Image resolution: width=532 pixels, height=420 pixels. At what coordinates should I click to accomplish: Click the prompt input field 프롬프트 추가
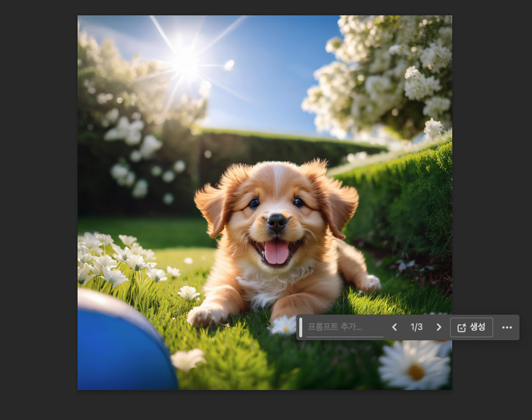tap(345, 327)
